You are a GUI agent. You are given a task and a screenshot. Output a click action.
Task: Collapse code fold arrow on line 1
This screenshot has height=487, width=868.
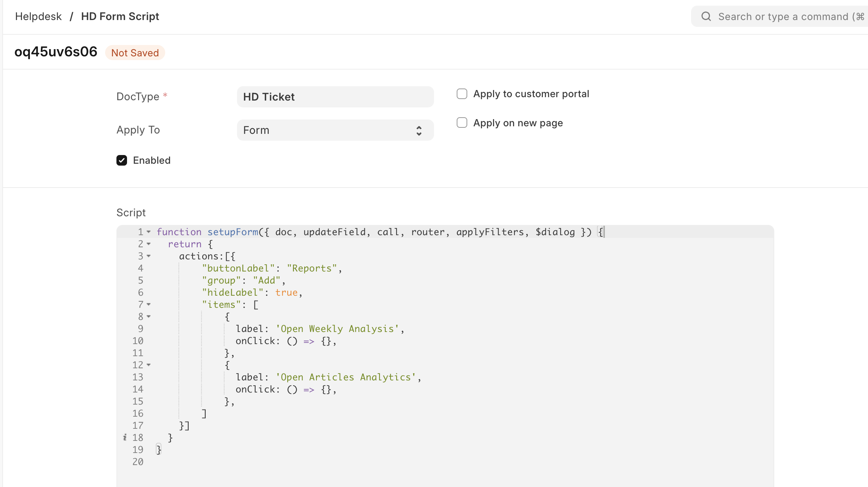149,232
